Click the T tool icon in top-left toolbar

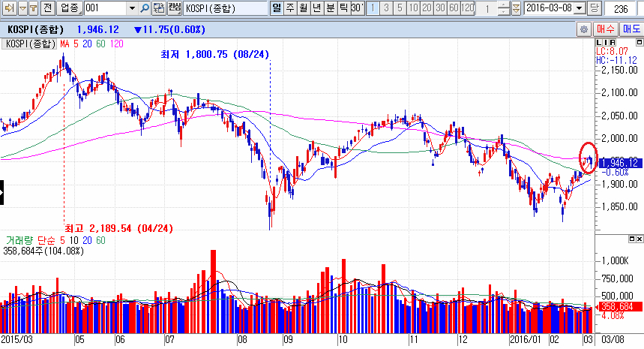[34, 8]
